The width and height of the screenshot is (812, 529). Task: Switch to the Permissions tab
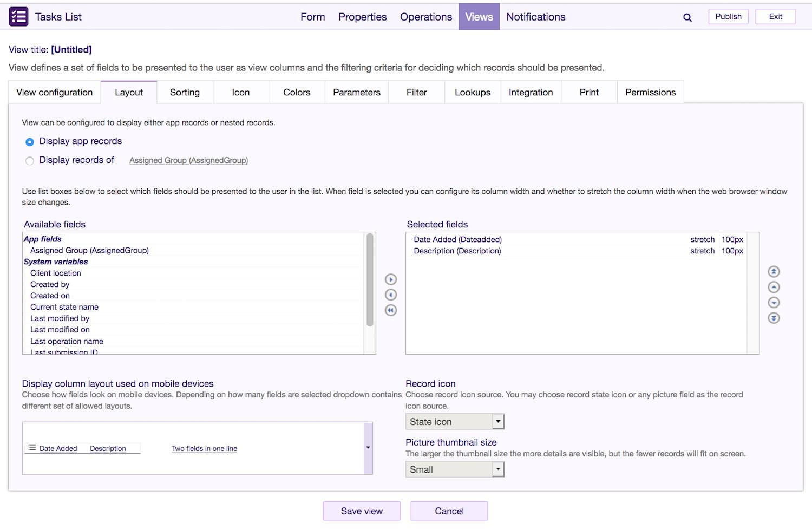click(x=651, y=92)
